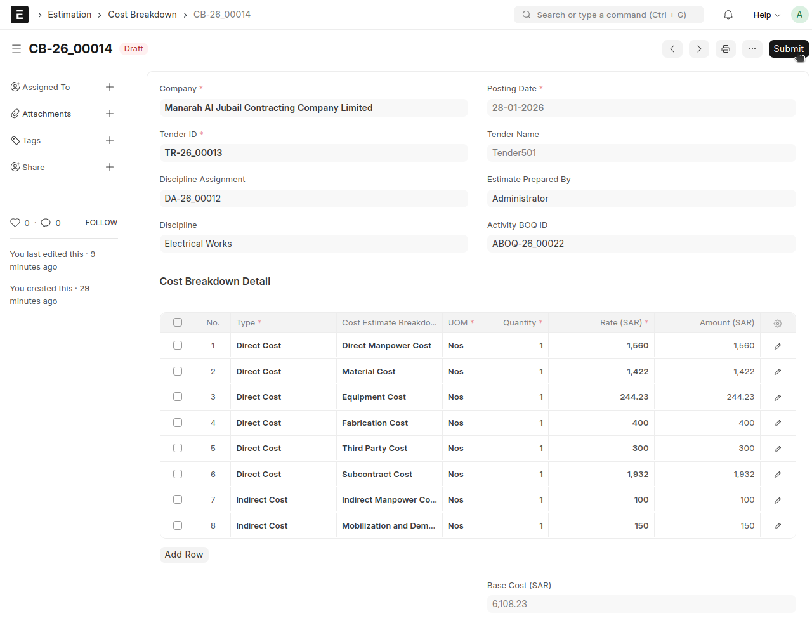Expand the Help dropdown menu
This screenshot has height=644, width=812.
[766, 15]
